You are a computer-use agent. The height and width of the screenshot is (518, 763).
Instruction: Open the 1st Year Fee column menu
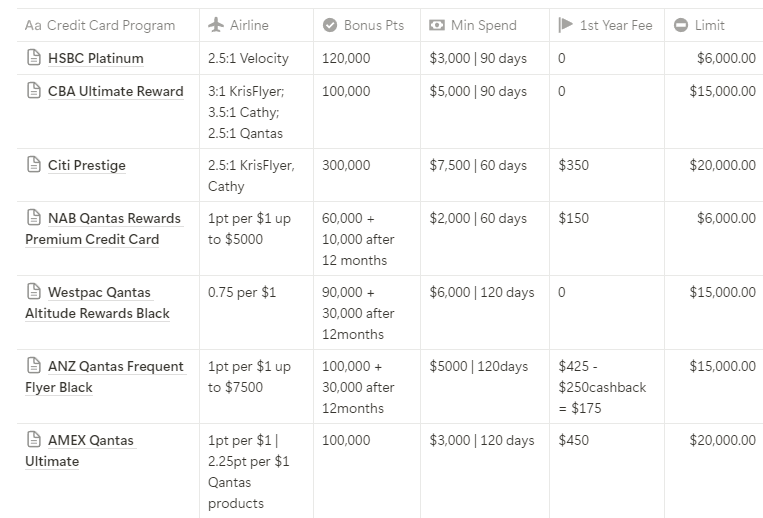tap(602, 25)
